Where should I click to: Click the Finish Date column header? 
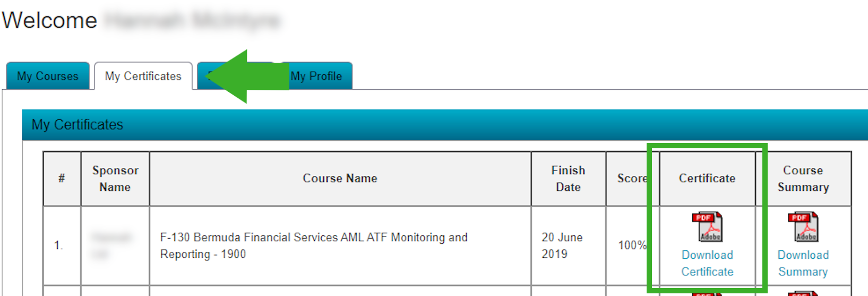[x=569, y=179]
